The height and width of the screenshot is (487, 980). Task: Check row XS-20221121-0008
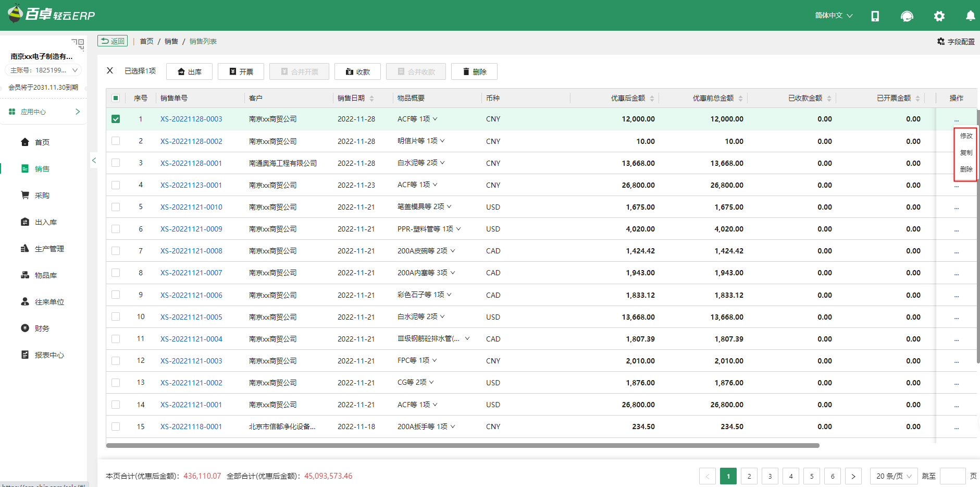pyautogui.click(x=116, y=251)
